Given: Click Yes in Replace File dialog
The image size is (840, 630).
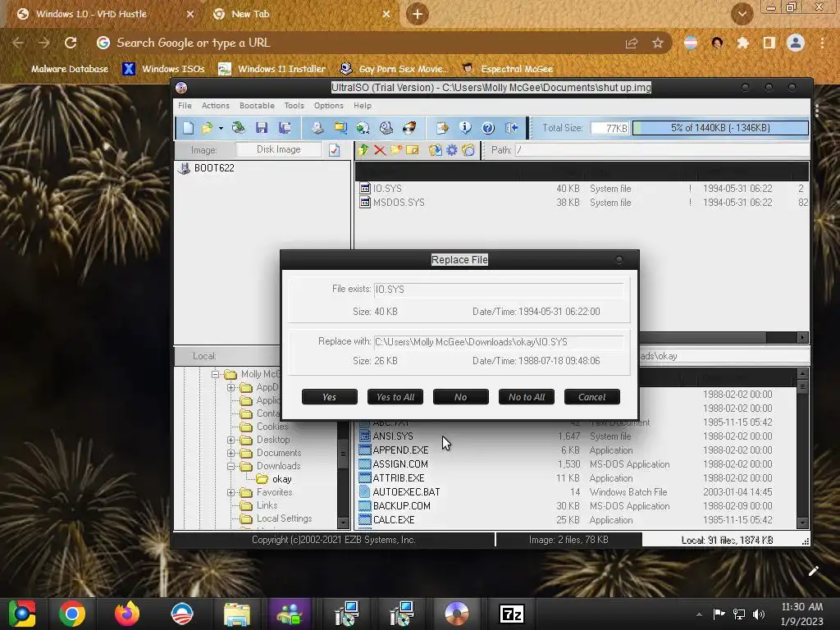Looking at the screenshot, I should click(330, 397).
